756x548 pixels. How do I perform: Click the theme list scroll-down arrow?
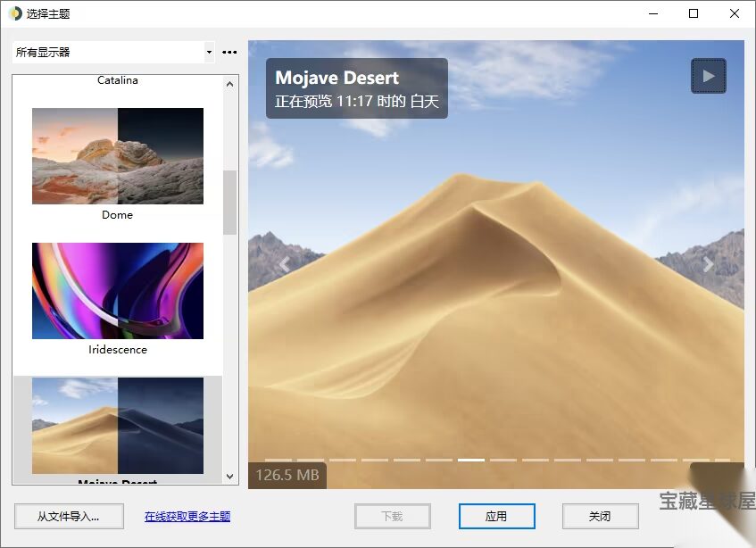230,477
